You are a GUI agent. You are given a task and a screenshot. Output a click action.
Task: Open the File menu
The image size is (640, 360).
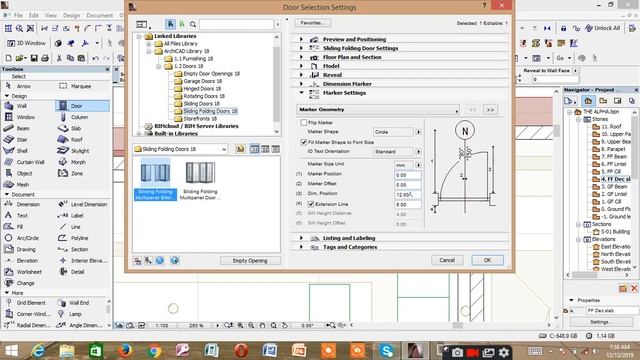(18, 16)
